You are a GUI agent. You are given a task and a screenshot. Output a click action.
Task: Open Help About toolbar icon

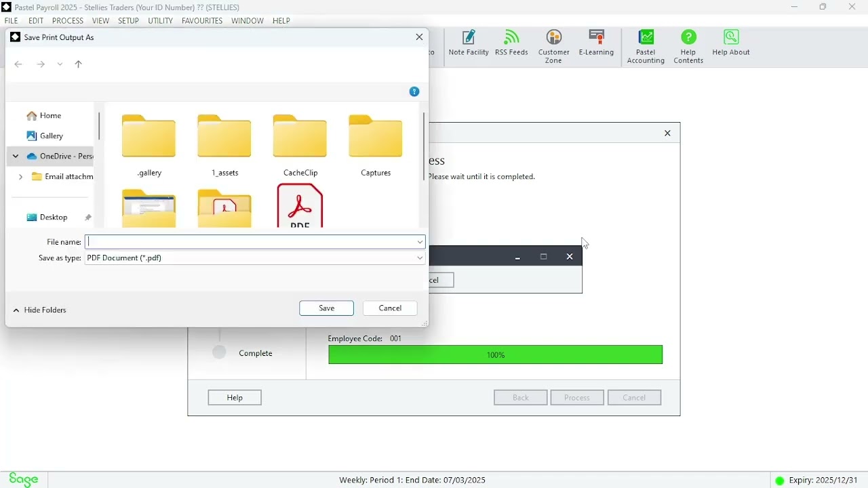pyautogui.click(x=731, y=43)
